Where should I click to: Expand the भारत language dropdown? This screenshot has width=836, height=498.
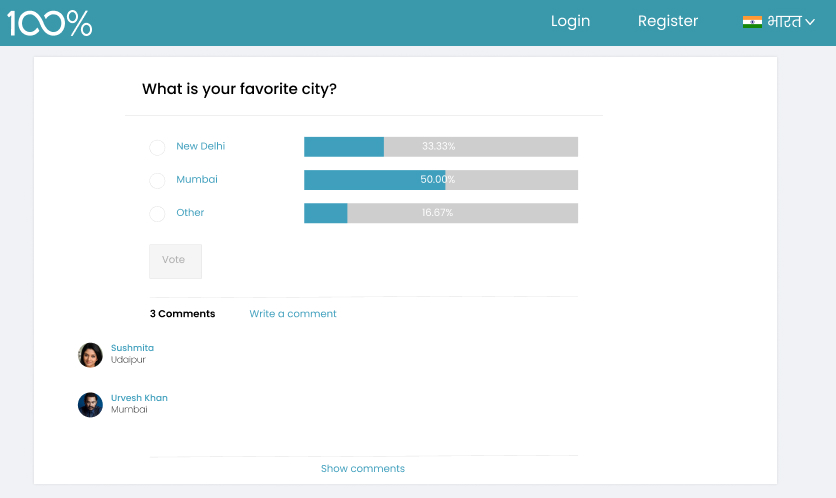(778, 22)
